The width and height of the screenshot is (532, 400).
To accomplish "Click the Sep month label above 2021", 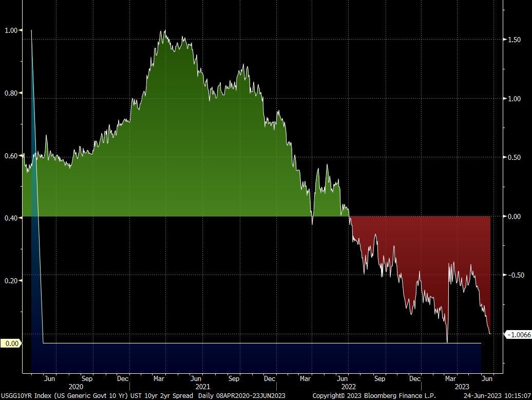I will tap(234, 378).
